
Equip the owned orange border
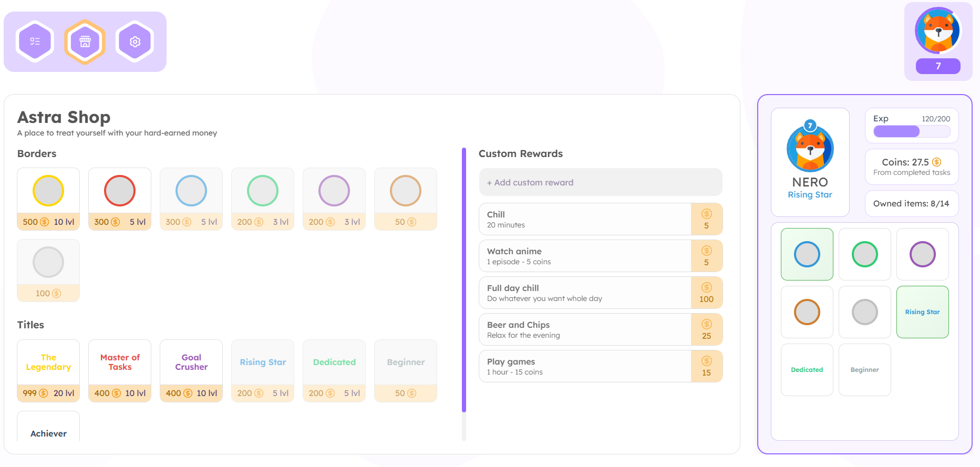click(807, 312)
